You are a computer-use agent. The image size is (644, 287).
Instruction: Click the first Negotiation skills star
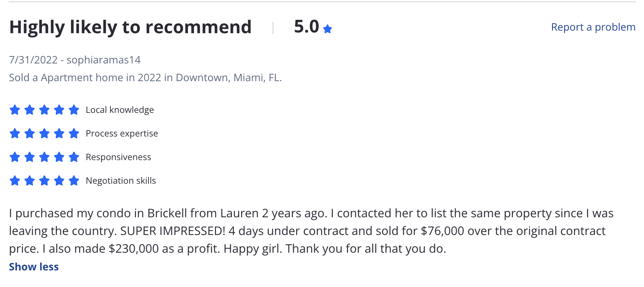click(x=15, y=181)
